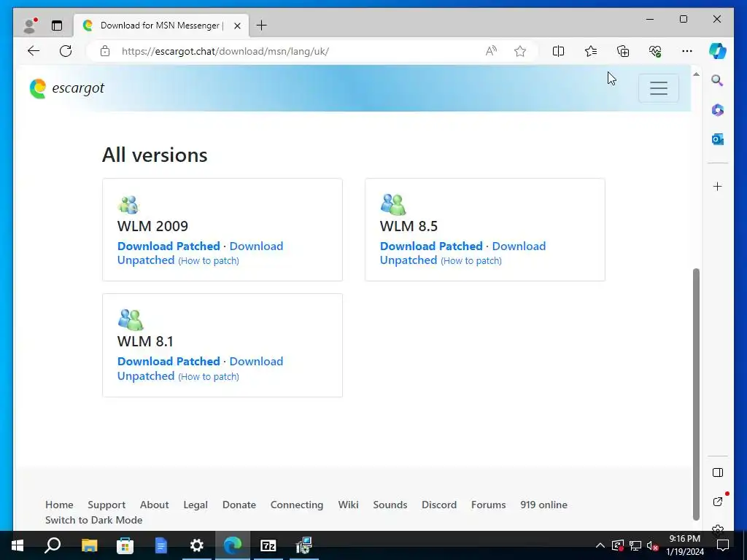
Task: Open the documents app on taskbar
Action: pyautogui.click(x=161, y=545)
